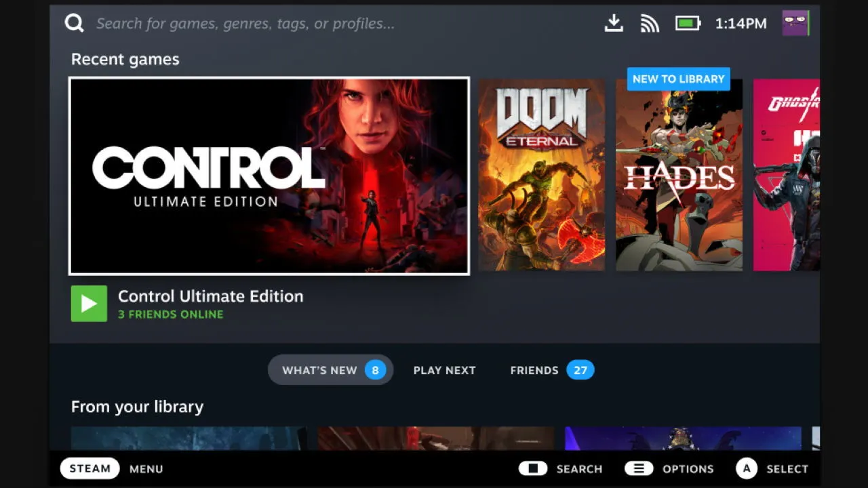Click the STEAM menu button
This screenshot has width=868, height=488.
coord(90,468)
